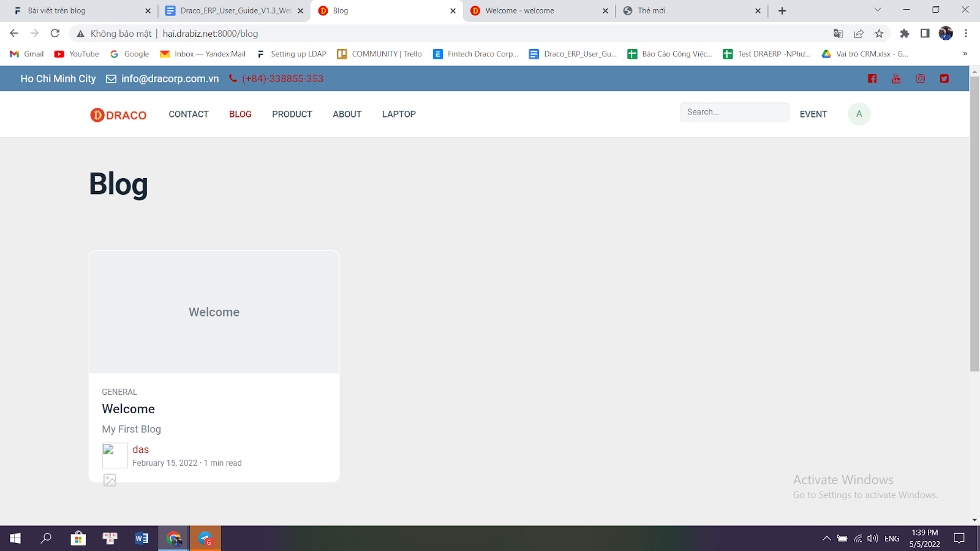Click the (+84)-338855-353 phone link
This screenshot has width=980, height=551.
click(282, 78)
